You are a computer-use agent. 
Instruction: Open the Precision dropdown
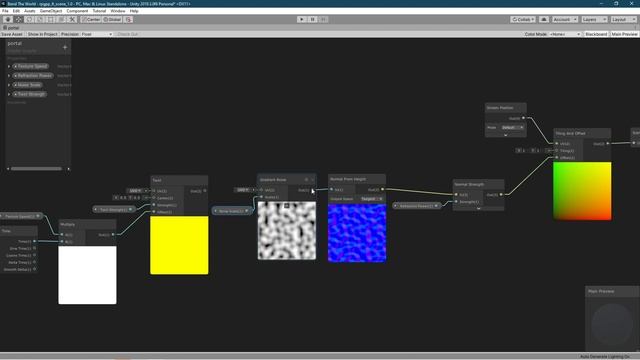pos(97,34)
